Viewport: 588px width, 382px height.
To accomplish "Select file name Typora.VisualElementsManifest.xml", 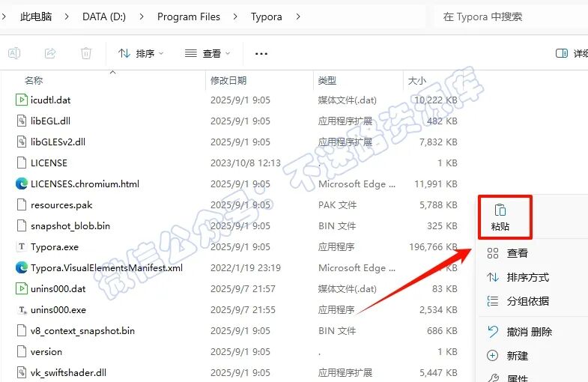I will [x=107, y=268].
